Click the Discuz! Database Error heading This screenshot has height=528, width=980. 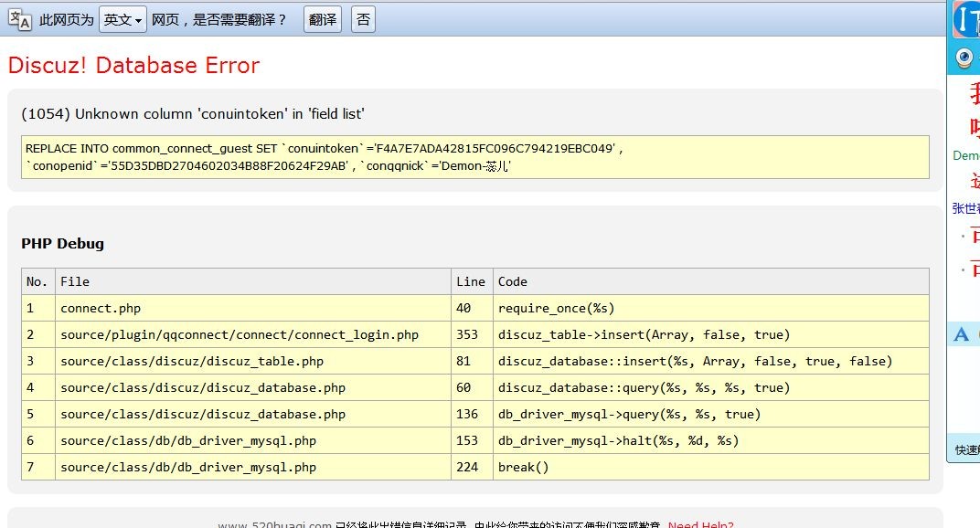(x=133, y=66)
